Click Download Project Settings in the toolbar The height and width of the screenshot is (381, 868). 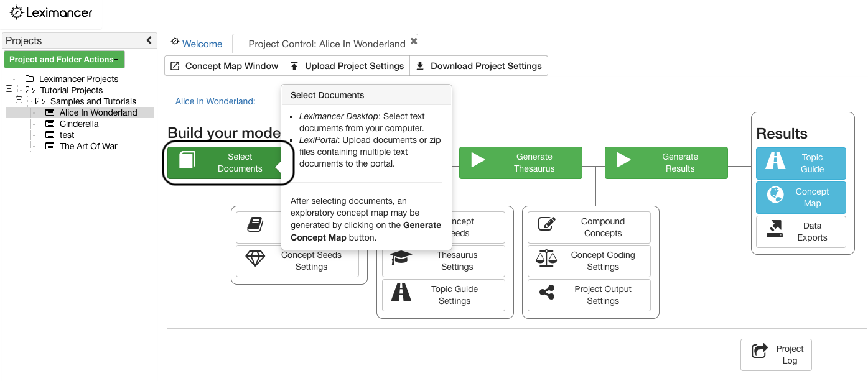point(478,65)
